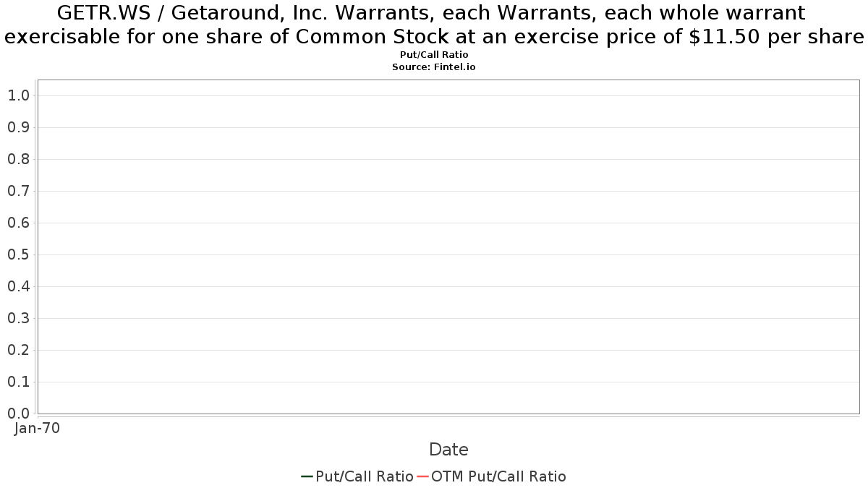Screen dimensions: 868x488
Task: Click the 0.9 y-axis tick label
Action: coord(18,127)
